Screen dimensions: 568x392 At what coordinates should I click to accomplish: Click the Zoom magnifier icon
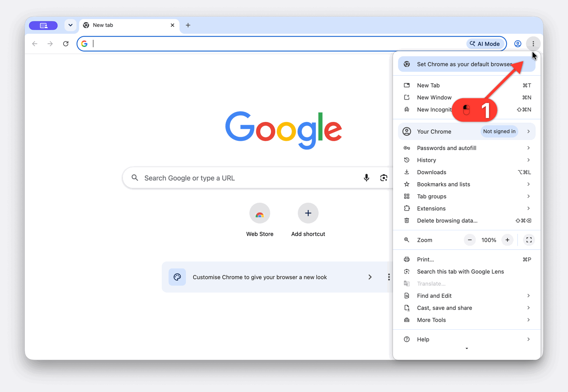coord(407,240)
